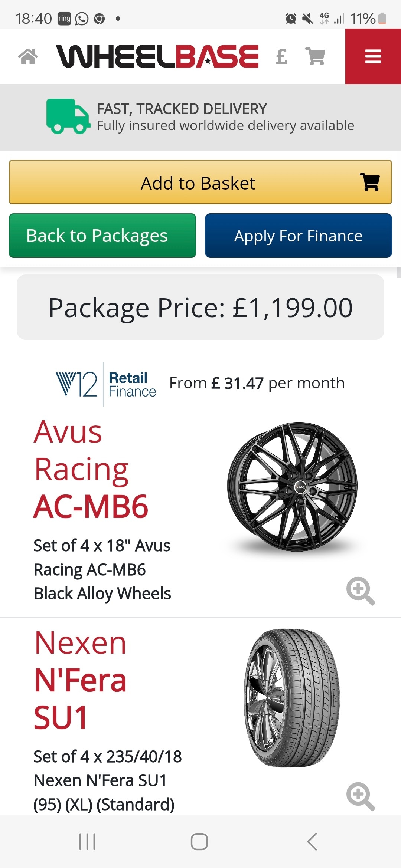Open the pound currency selector

coord(282,57)
